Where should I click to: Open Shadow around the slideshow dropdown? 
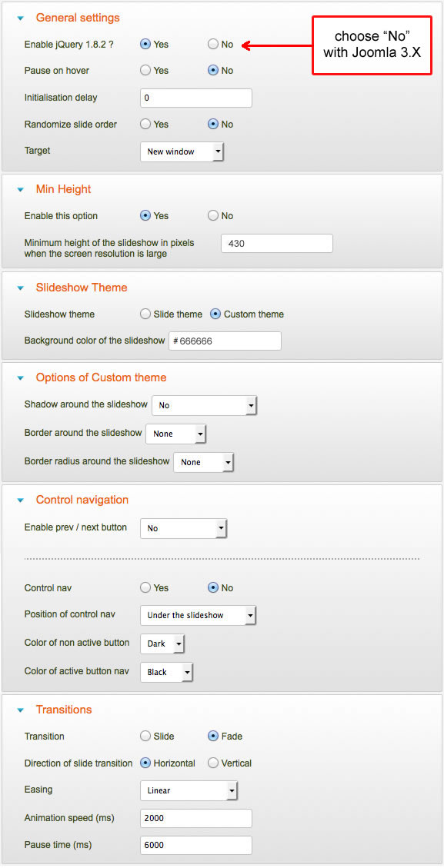pos(205,405)
